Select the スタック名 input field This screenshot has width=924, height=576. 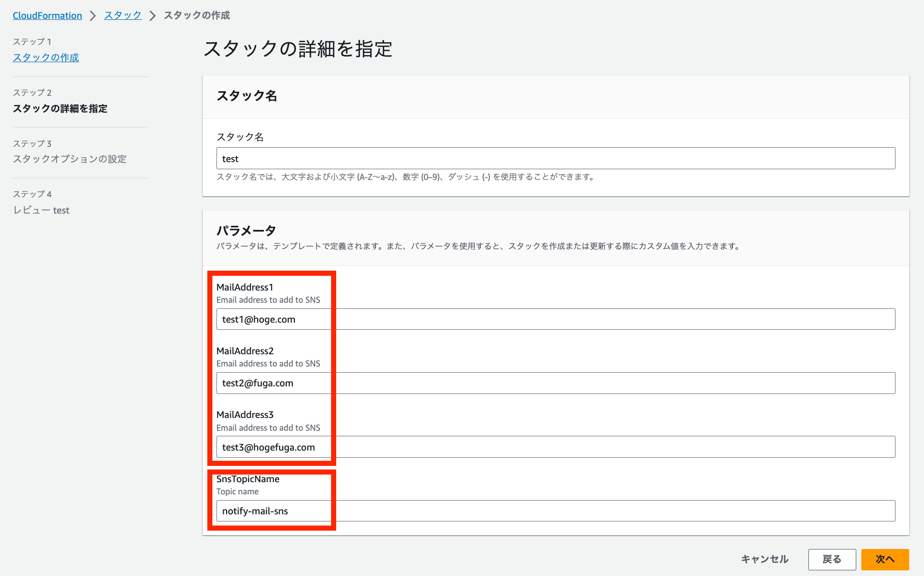click(x=555, y=158)
